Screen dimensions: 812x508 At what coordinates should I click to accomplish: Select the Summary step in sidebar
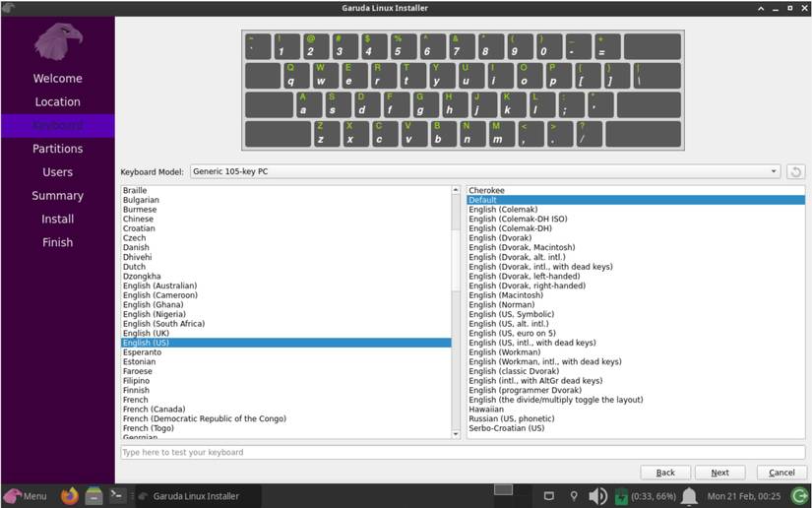[57, 195]
